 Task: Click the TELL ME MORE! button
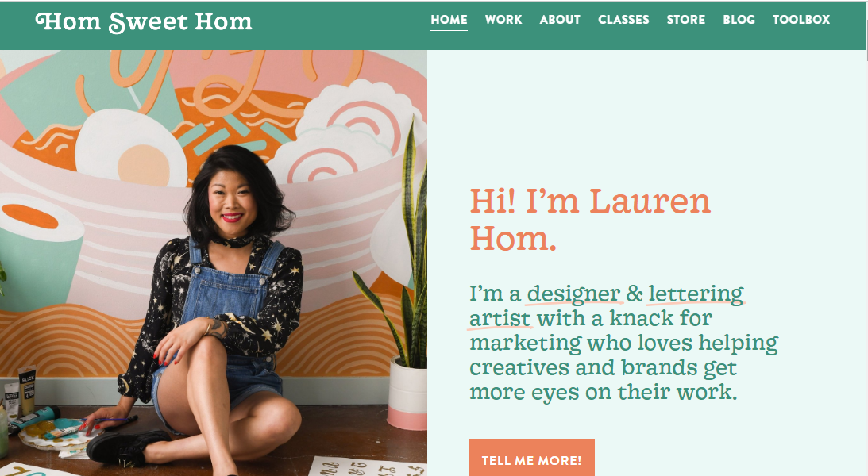(531, 458)
